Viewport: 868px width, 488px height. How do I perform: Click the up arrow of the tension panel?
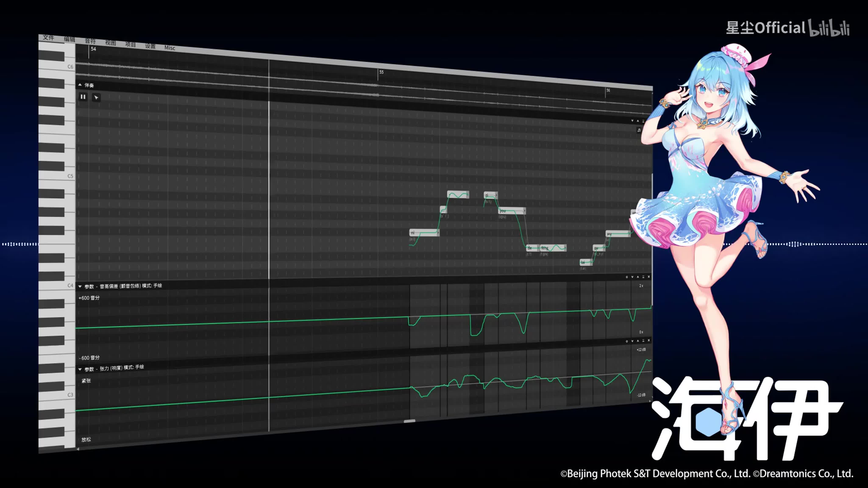pos(638,341)
